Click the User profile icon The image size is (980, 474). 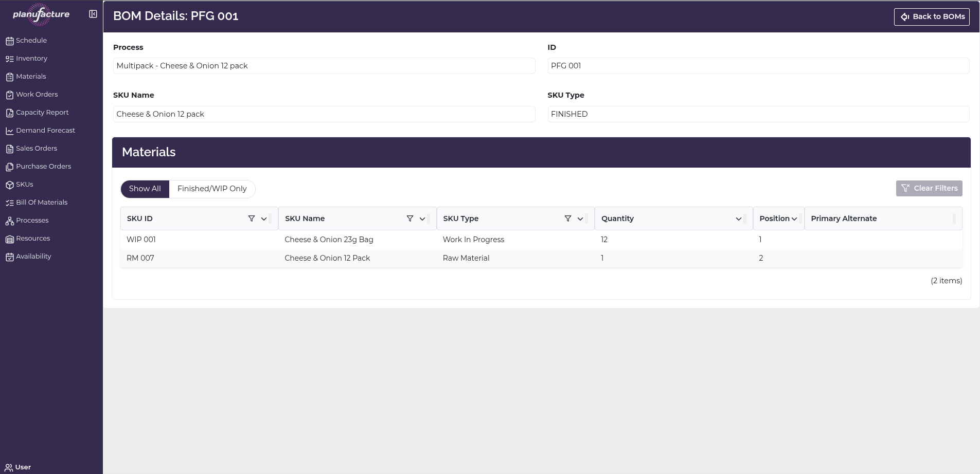coord(9,467)
